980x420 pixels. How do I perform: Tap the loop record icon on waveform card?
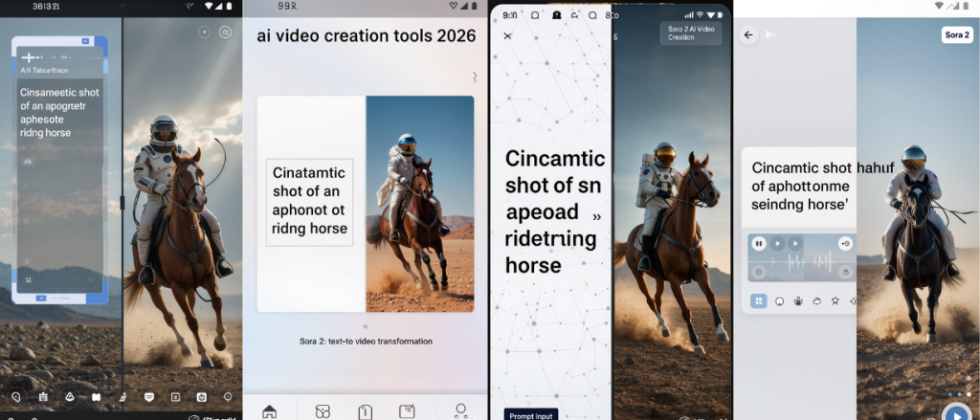point(846,244)
